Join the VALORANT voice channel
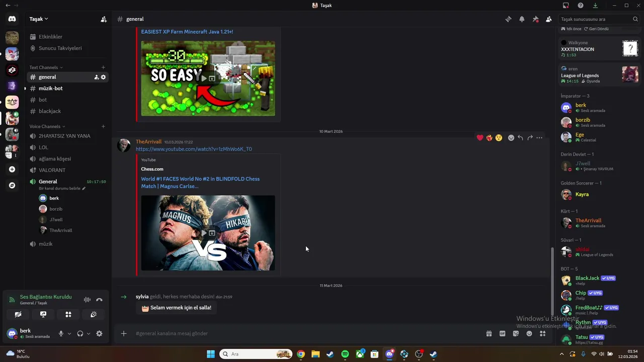This screenshot has height=362, width=644. coord(67,170)
